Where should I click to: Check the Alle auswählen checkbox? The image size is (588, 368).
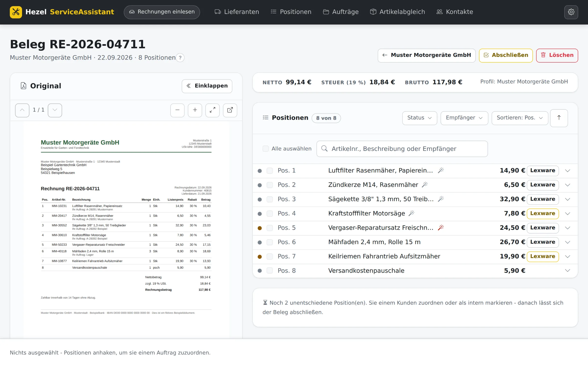(266, 149)
